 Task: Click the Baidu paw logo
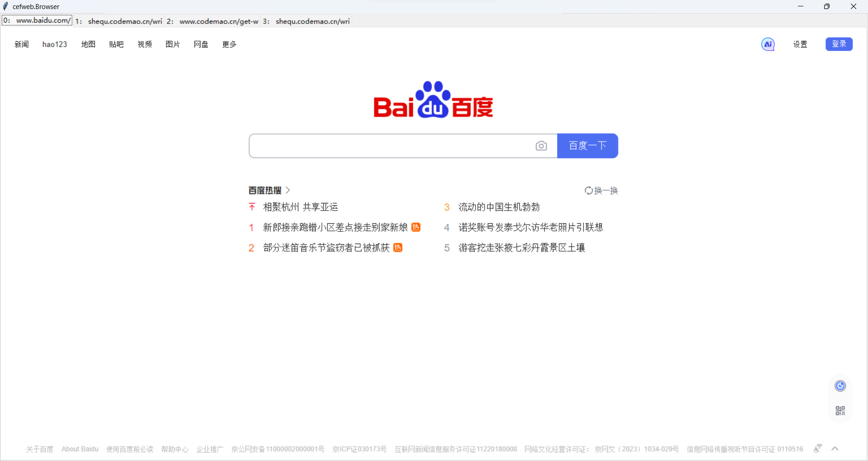pos(432,99)
